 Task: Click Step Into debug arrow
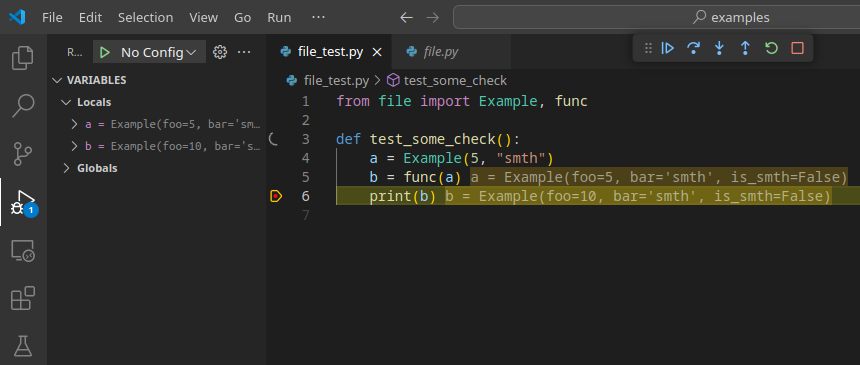click(719, 48)
